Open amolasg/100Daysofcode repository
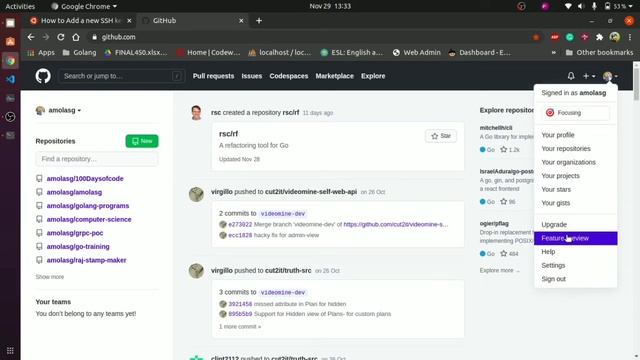 point(85,178)
